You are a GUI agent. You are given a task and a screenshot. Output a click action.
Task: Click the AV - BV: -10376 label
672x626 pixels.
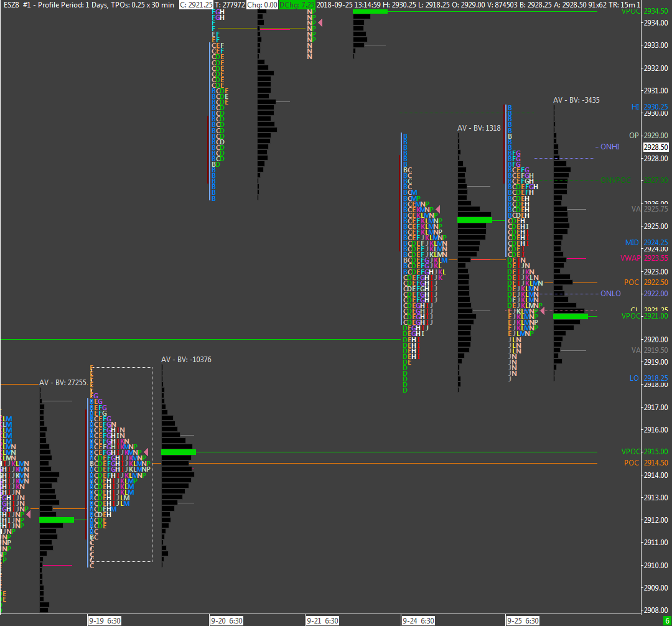pos(186,360)
